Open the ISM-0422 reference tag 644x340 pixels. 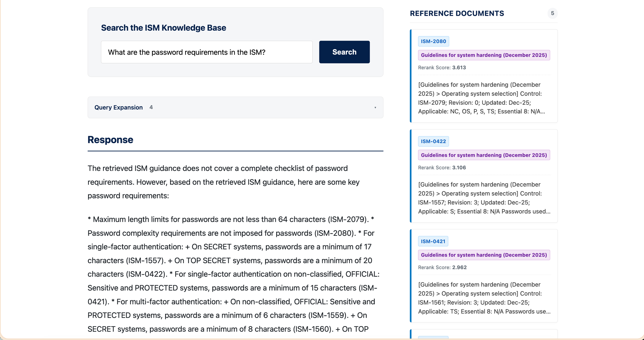[x=433, y=141]
